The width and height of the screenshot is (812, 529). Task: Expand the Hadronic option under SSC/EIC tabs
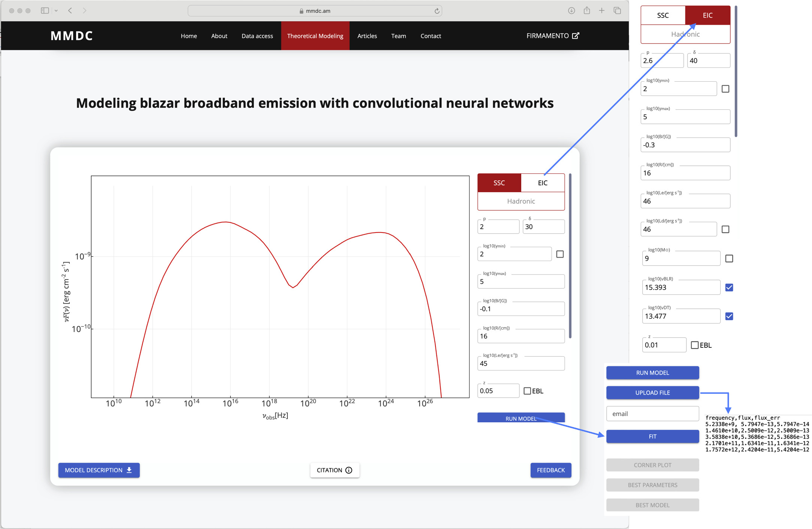521,201
